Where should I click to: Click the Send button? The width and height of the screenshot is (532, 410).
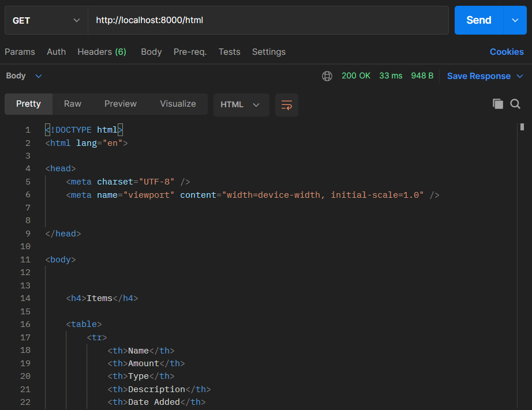point(478,20)
